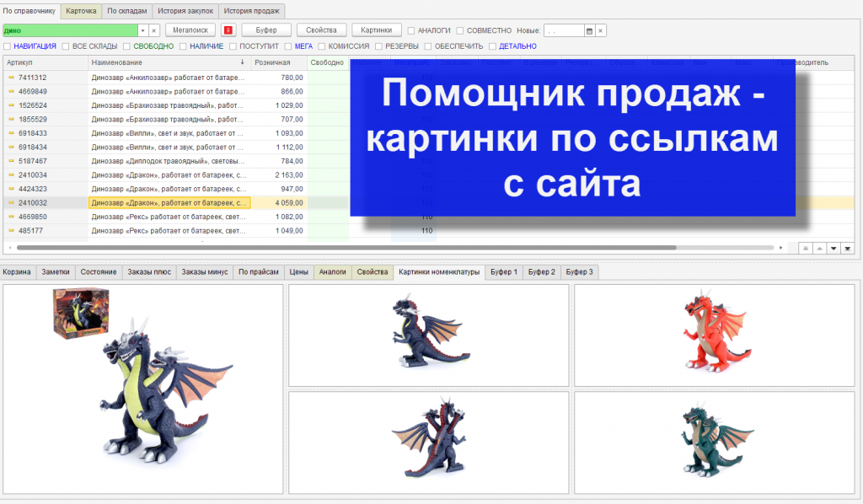Toggle the РЕЗЕРВЫ checkbox
The image size is (863, 504).
[x=378, y=46]
